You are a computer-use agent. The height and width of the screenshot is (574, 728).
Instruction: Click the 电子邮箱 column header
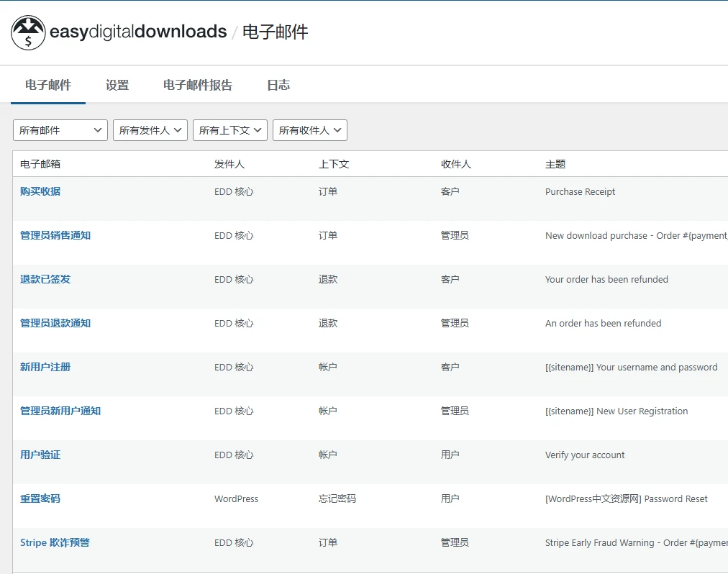(x=39, y=163)
